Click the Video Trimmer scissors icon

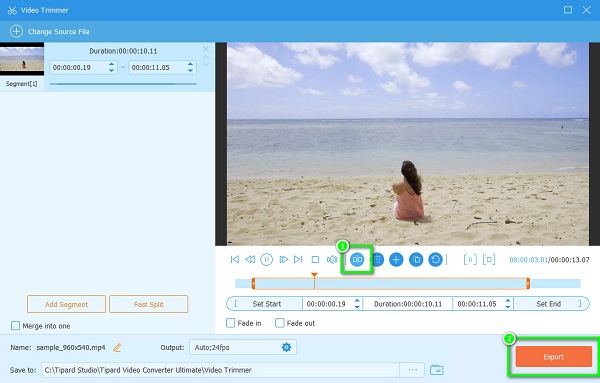pos(12,10)
